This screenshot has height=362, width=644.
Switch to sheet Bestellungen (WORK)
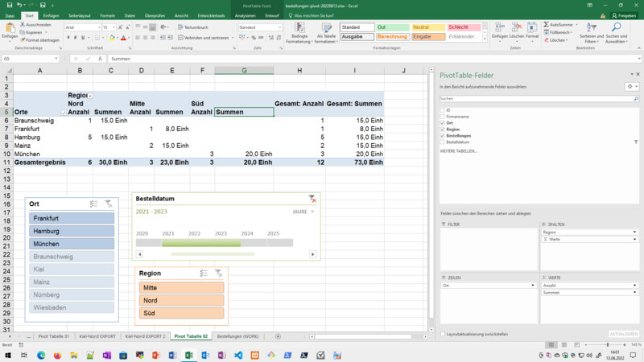click(x=237, y=336)
